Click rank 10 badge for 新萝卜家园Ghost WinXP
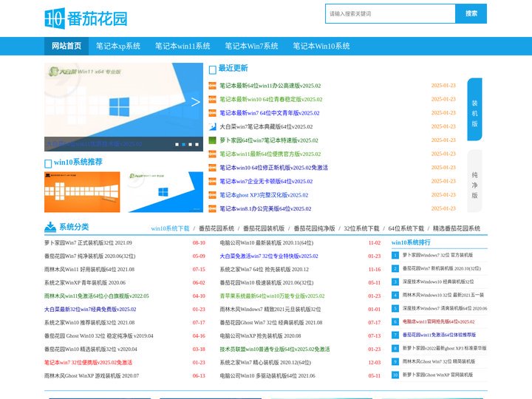The height and width of the screenshot is (399, 532). pyautogui.click(x=395, y=375)
